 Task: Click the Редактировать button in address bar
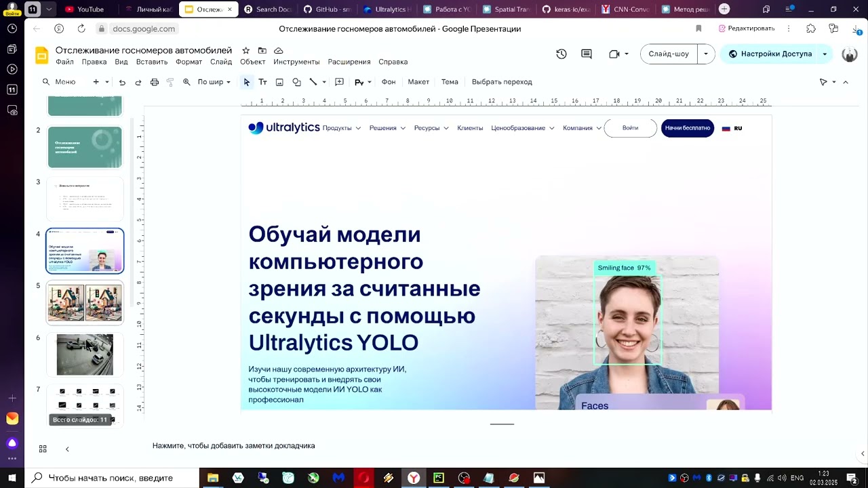[x=747, y=28]
